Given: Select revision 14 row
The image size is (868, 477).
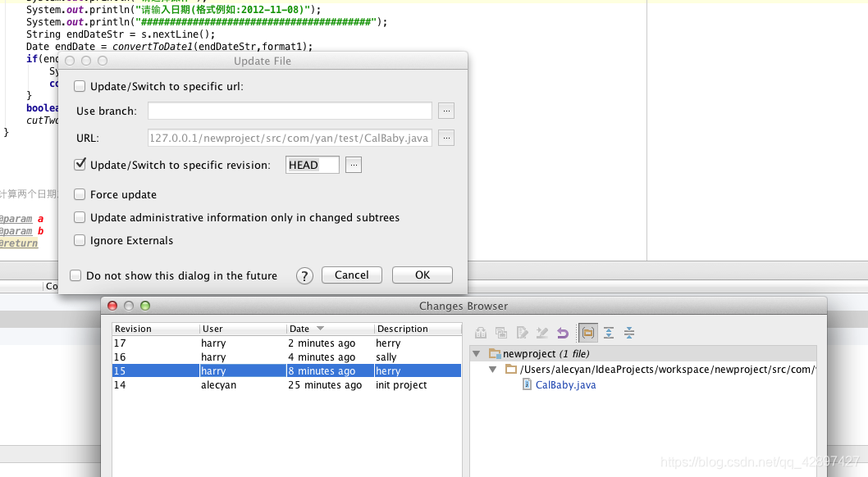Looking at the screenshot, I should (x=287, y=384).
